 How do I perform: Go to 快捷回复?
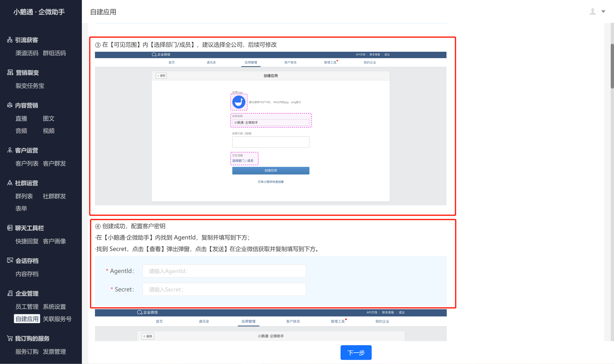pyautogui.click(x=27, y=241)
